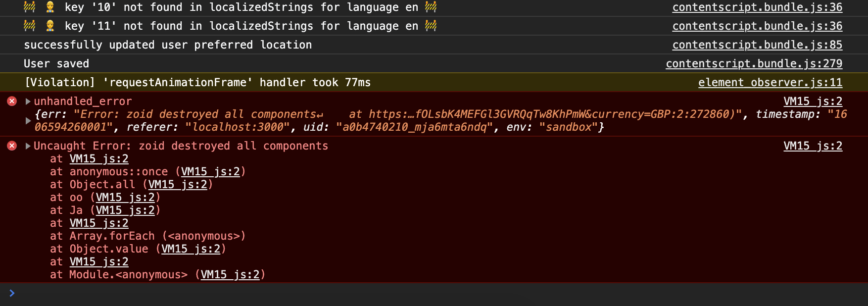Open contentscript.bundle.js:36 link for key '11'

757,26
